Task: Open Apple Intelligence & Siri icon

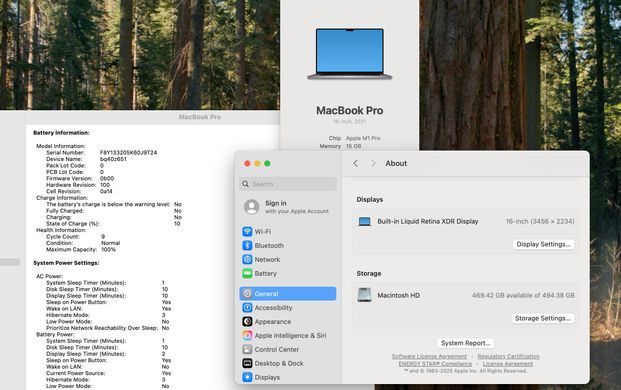Action: click(x=247, y=335)
